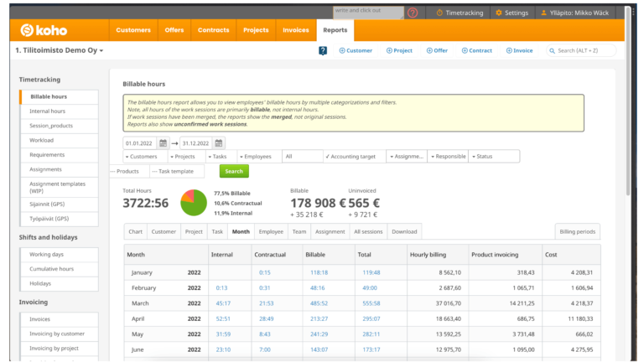Open calendar picker for end date 31.12.2022
The width and height of the screenshot is (644, 362).
tap(219, 143)
